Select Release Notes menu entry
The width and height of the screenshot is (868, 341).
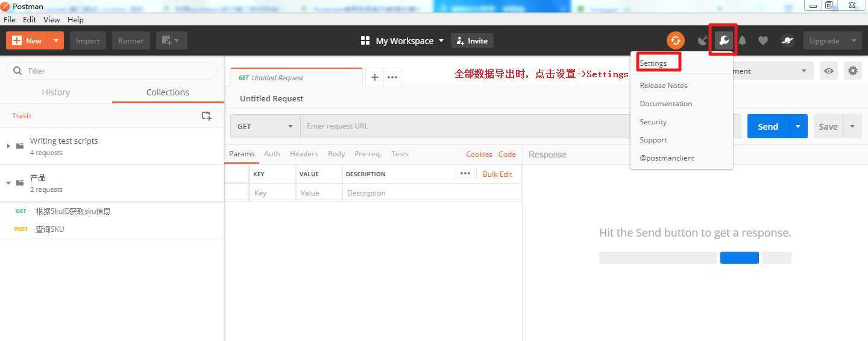664,85
